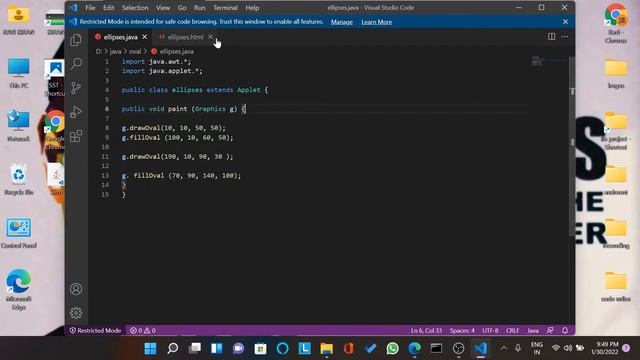The image size is (640, 360).
Task: Place cursor on public class ellipses line
Action: tap(195, 90)
